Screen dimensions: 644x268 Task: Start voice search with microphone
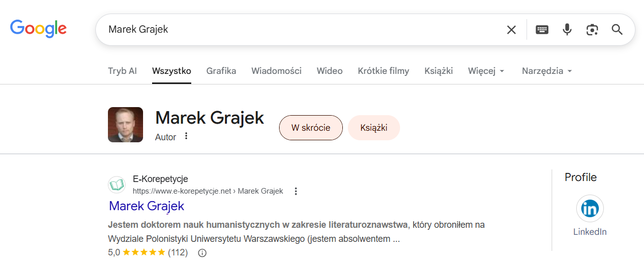(567, 30)
